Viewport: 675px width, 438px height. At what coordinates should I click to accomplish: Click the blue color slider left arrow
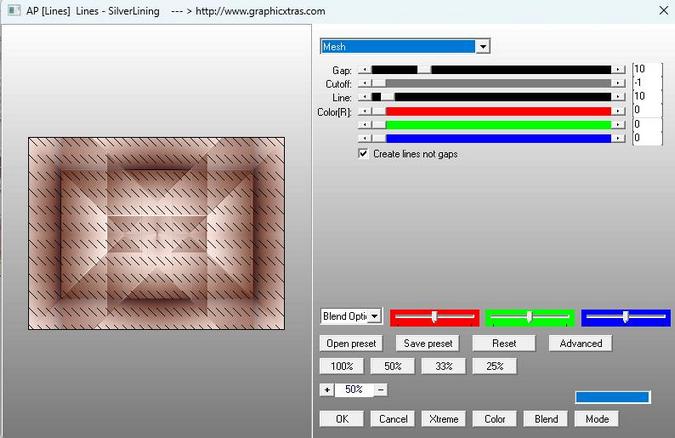364,138
